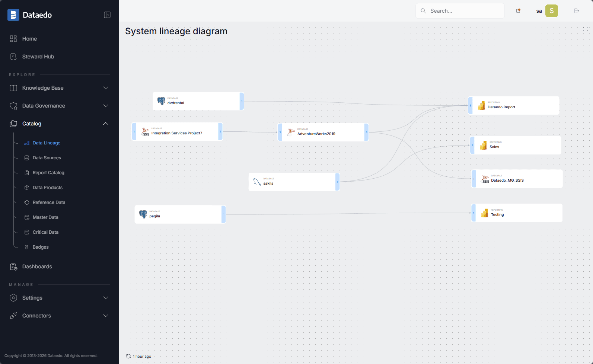This screenshot has width=593, height=364.
Task: Expand the Knowledge Base chevron
Action: point(106,88)
